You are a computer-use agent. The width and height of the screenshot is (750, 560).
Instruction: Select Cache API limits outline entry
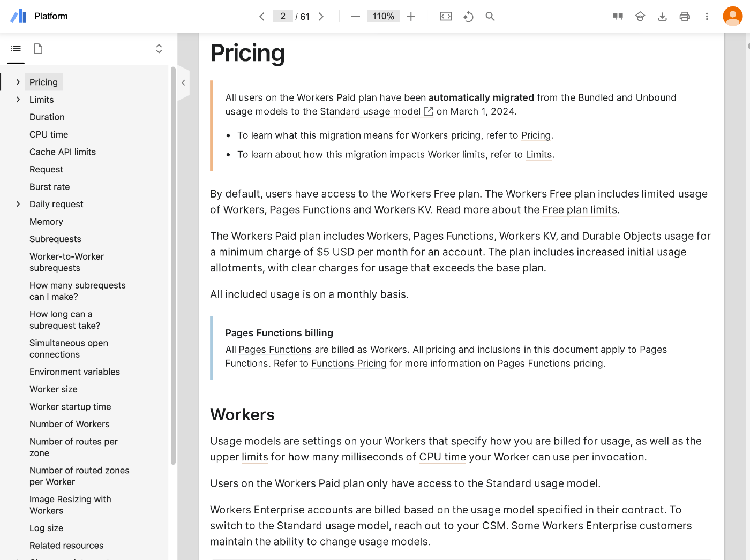pyautogui.click(x=63, y=152)
